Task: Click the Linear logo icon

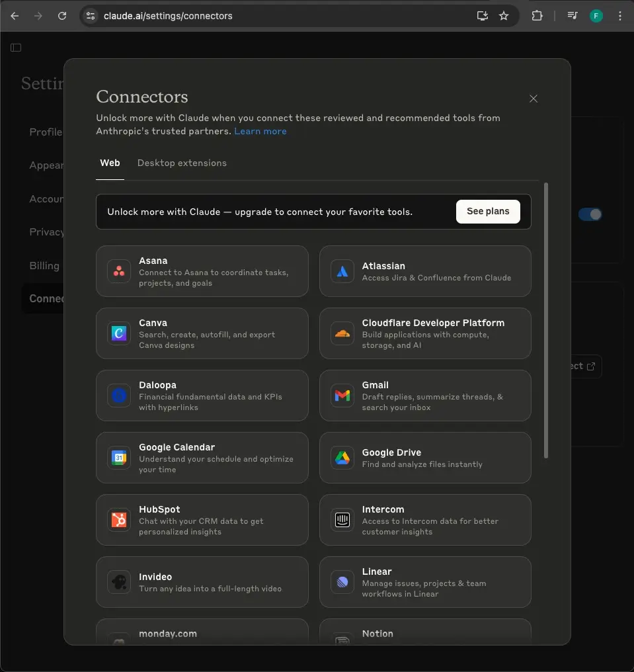Action: (x=342, y=582)
